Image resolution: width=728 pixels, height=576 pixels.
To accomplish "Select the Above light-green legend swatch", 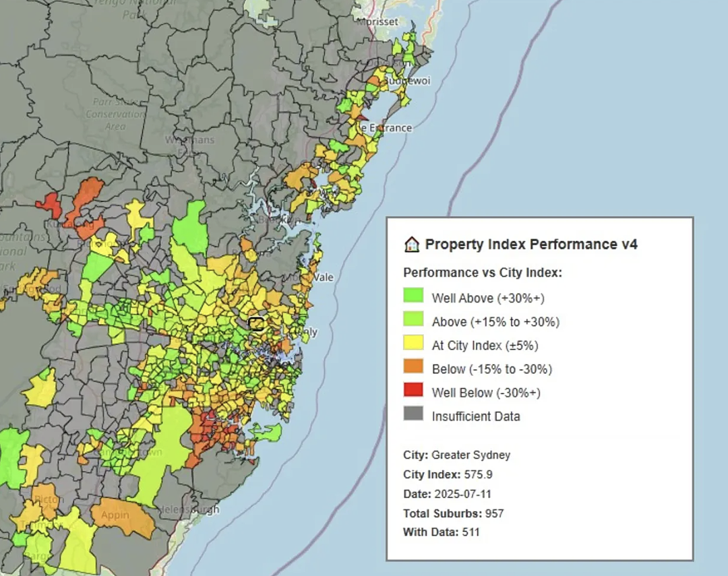I will point(413,319).
